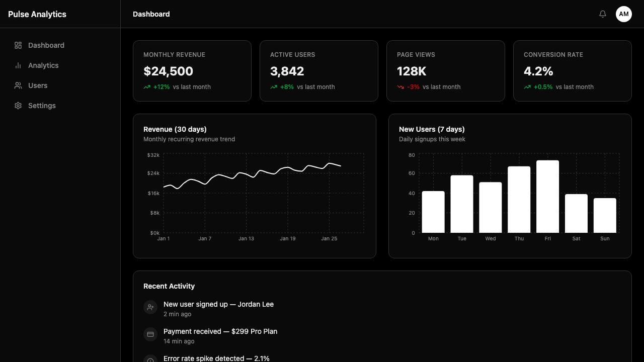This screenshot has height=362, width=644.
Task: Open the Users sidebar menu item
Action: click(x=60, y=85)
